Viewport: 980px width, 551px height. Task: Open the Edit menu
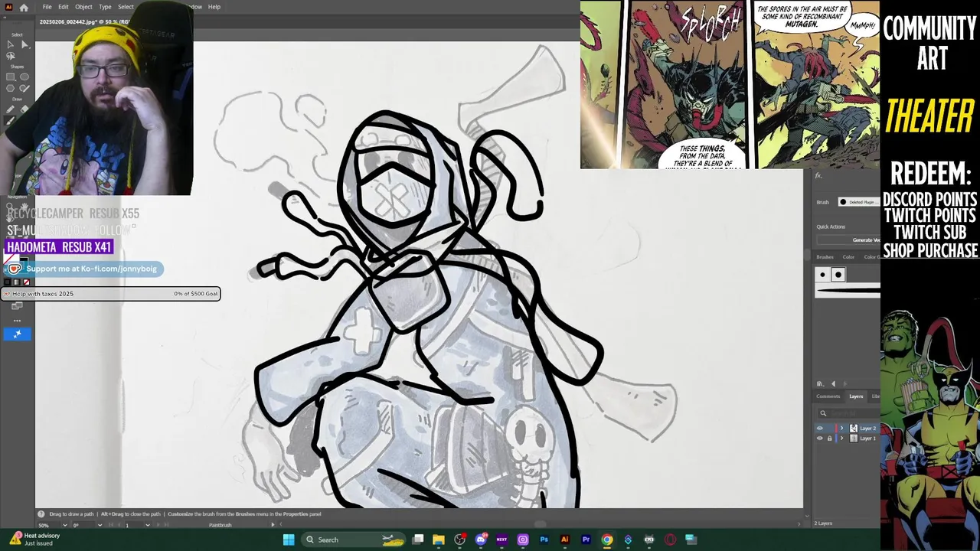(x=64, y=7)
